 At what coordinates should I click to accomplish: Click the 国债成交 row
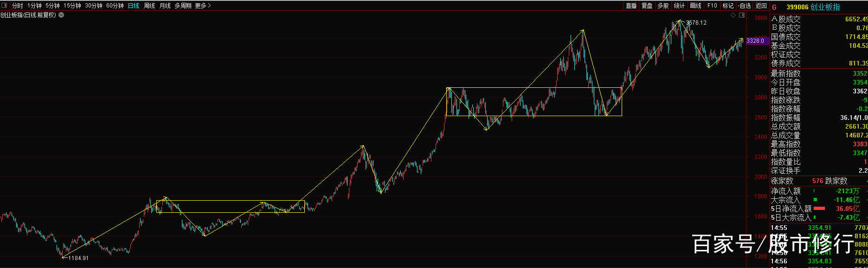[819, 37]
